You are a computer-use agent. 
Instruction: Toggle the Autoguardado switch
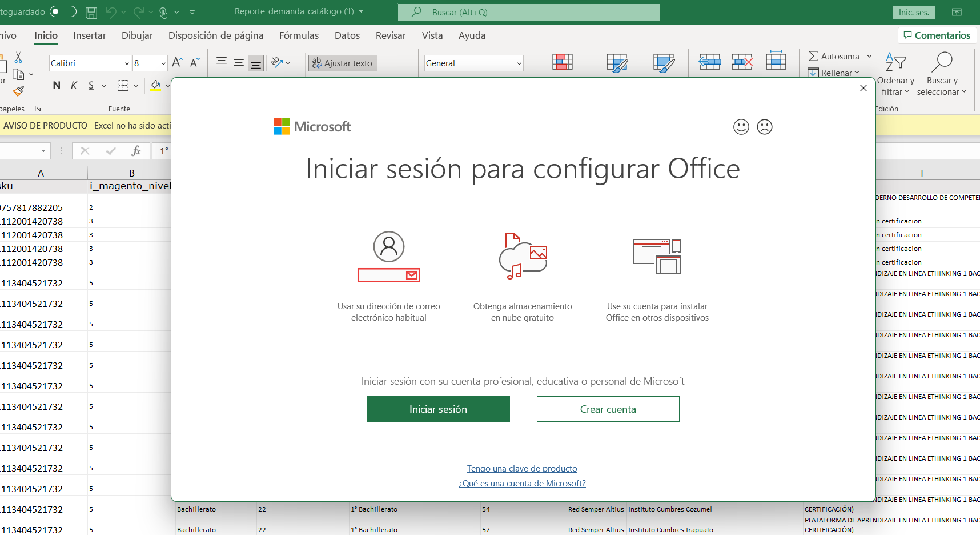pyautogui.click(x=63, y=12)
